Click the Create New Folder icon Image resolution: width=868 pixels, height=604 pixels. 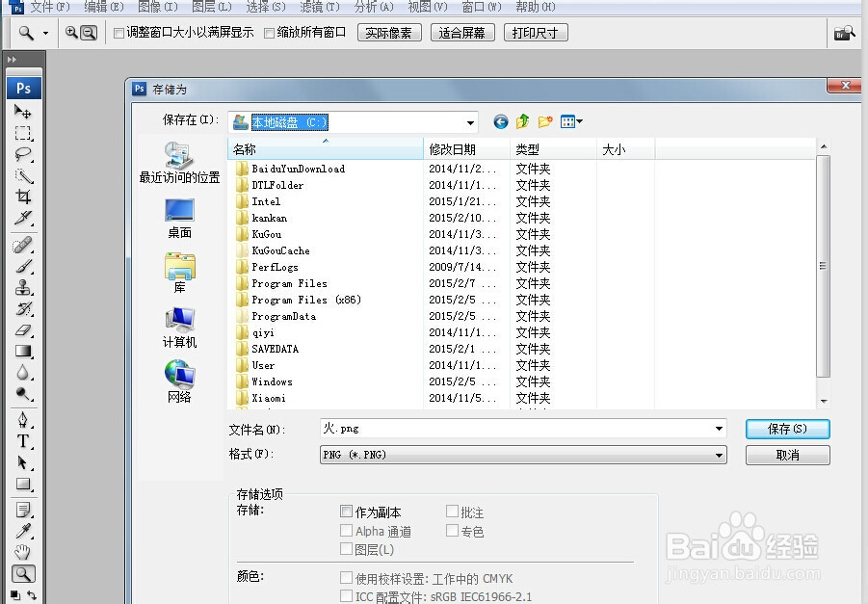pyautogui.click(x=544, y=121)
